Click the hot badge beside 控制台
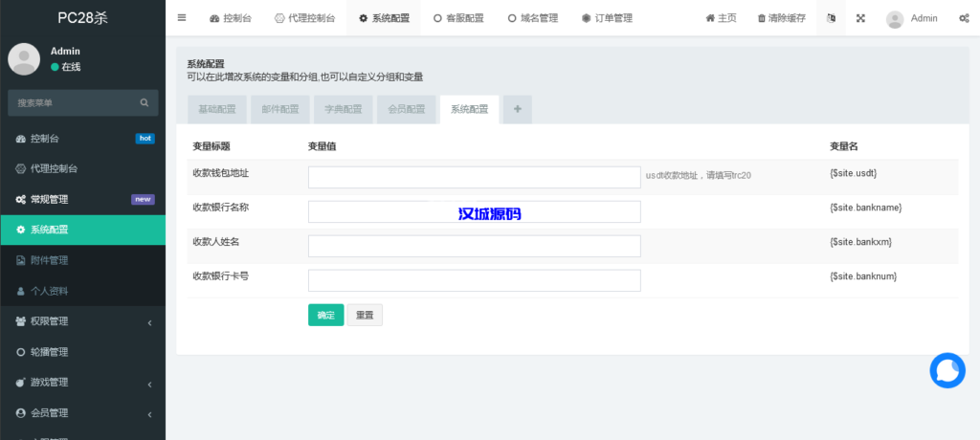 pos(145,138)
